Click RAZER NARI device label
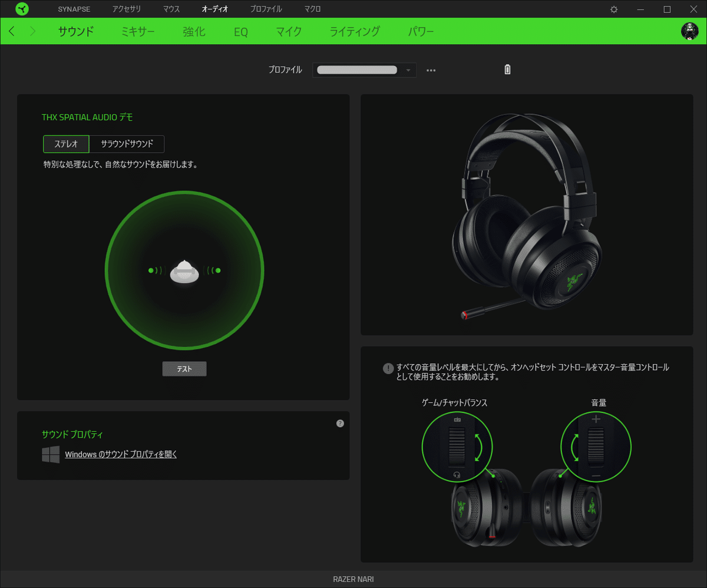 353,579
